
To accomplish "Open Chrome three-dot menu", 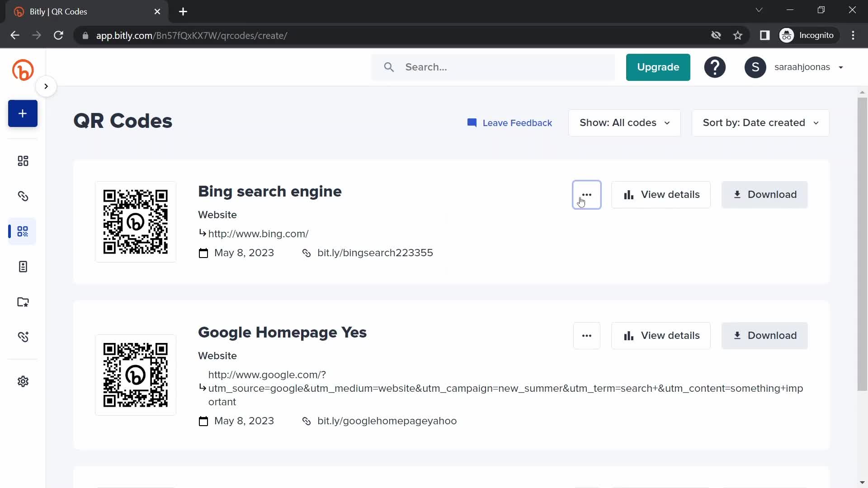I will (853, 35).
